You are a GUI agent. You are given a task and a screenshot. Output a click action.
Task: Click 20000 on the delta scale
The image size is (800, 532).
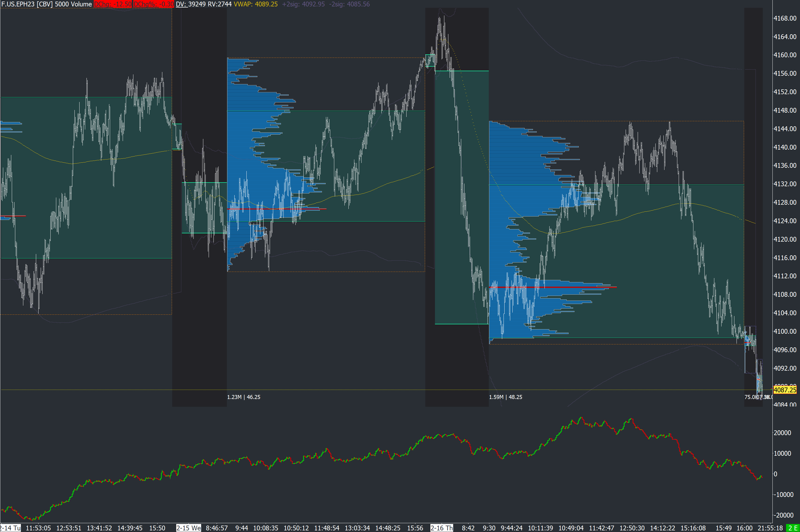click(782, 433)
